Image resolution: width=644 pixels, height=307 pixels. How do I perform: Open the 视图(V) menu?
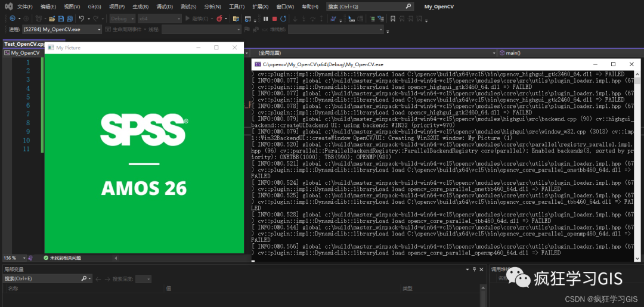pyautogui.click(x=72, y=7)
